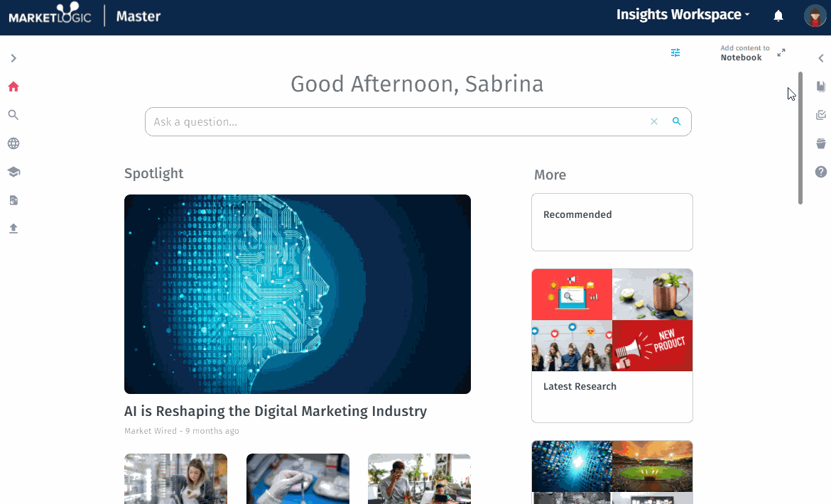
Task: Expand the Notebook panel to fullscreen
Action: tap(781, 53)
